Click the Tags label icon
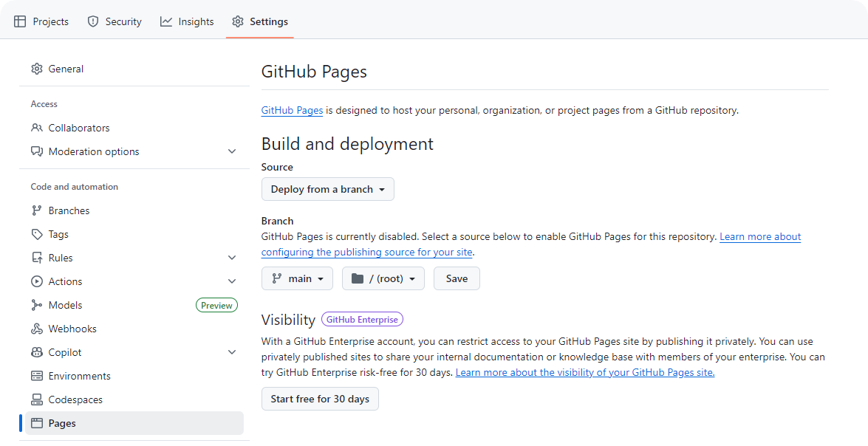Image resolution: width=868 pixels, height=446 pixels. coord(37,234)
